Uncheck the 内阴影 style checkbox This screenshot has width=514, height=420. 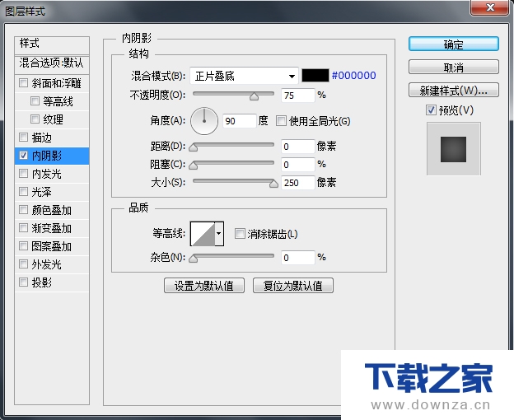coord(23,156)
